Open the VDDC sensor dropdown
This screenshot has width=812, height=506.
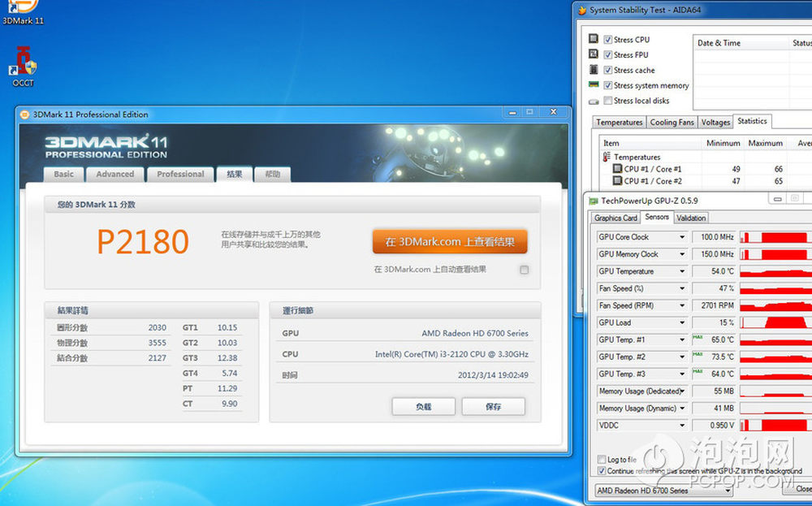point(682,426)
